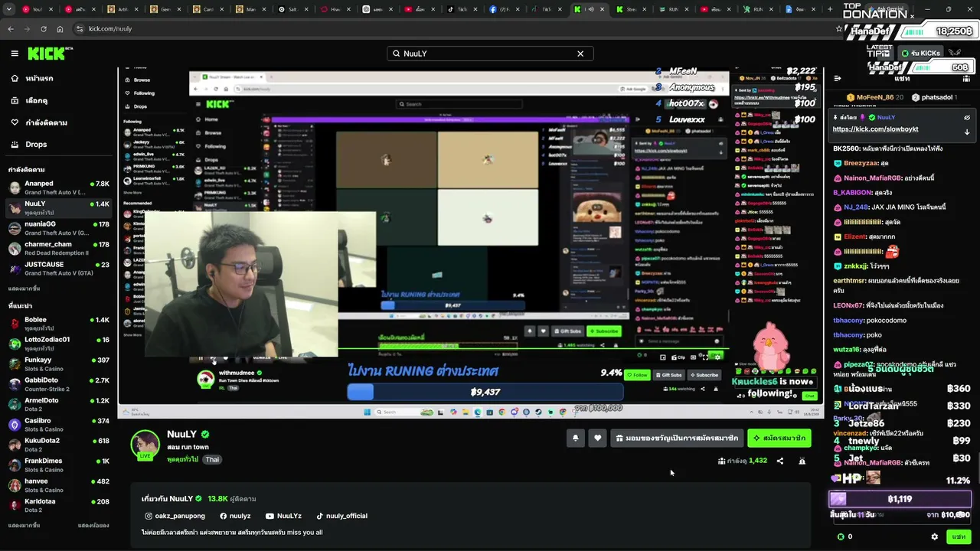Click the KICK logo
This screenshot has height=551, width=980.
50,54
